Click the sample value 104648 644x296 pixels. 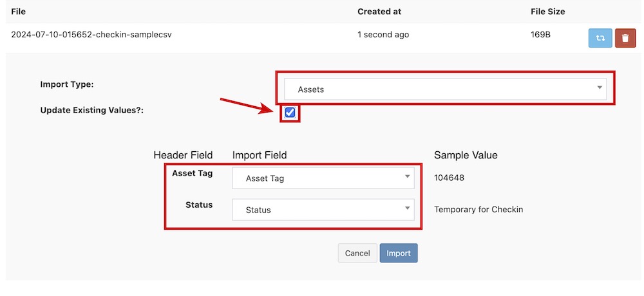click(x=449, y=178)
